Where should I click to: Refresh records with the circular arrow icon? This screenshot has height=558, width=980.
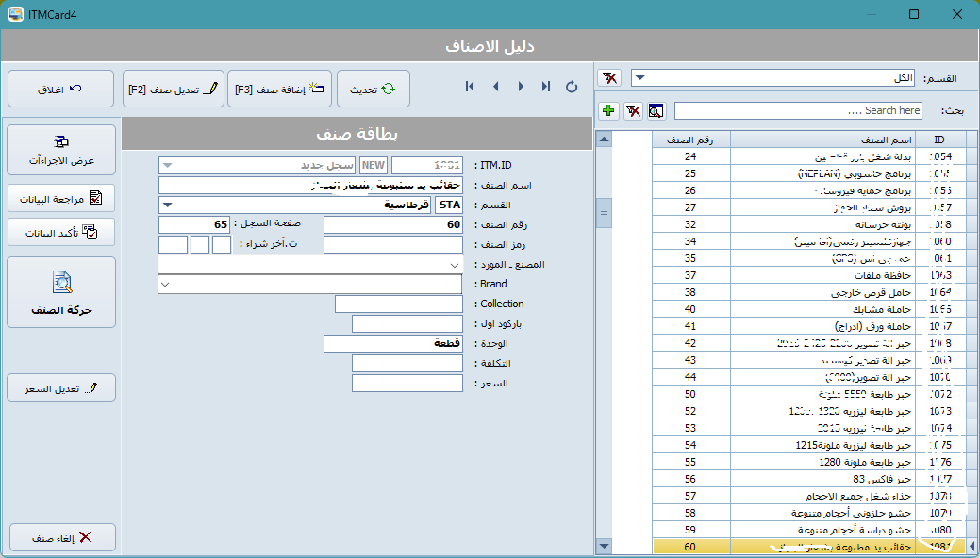572,86
